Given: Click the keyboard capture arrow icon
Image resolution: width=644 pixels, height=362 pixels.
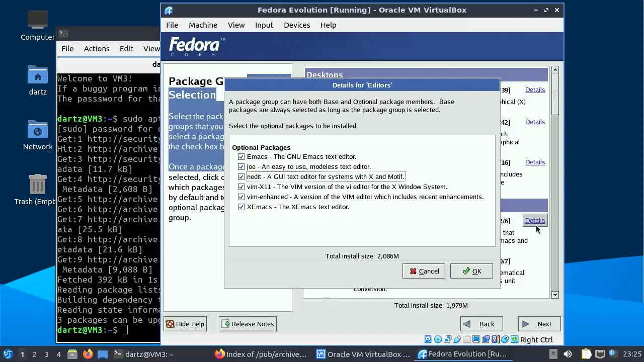Looking at the screenshot, I should [515, 339].
